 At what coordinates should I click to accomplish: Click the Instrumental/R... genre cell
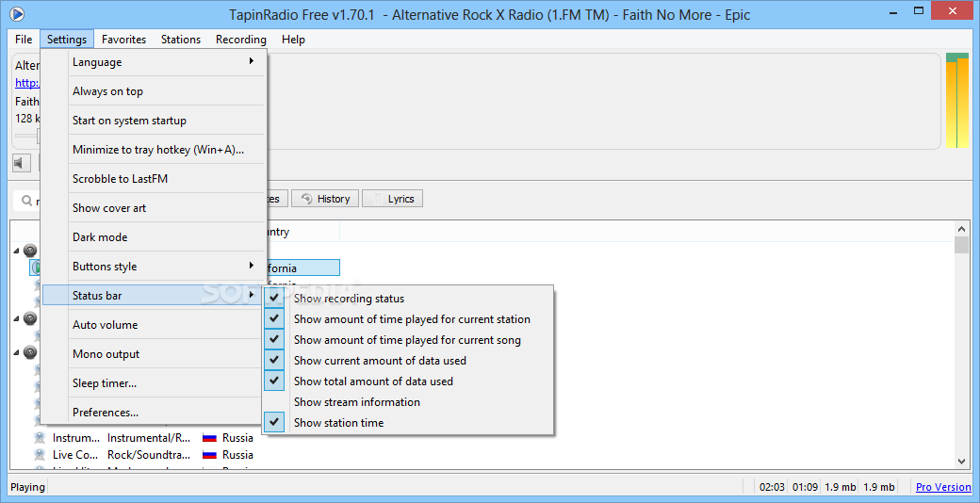(x=149, y=437)
